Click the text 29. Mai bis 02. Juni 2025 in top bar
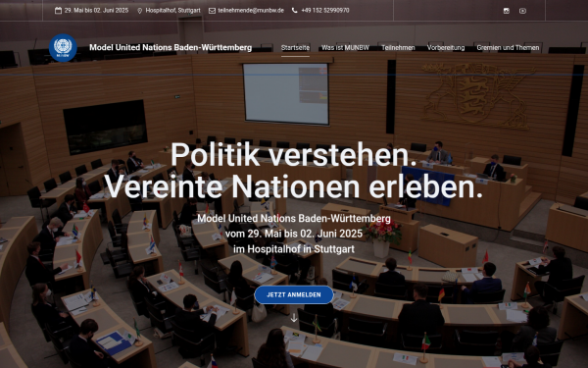This screenshot has height=368, width=588. point(96,11)
